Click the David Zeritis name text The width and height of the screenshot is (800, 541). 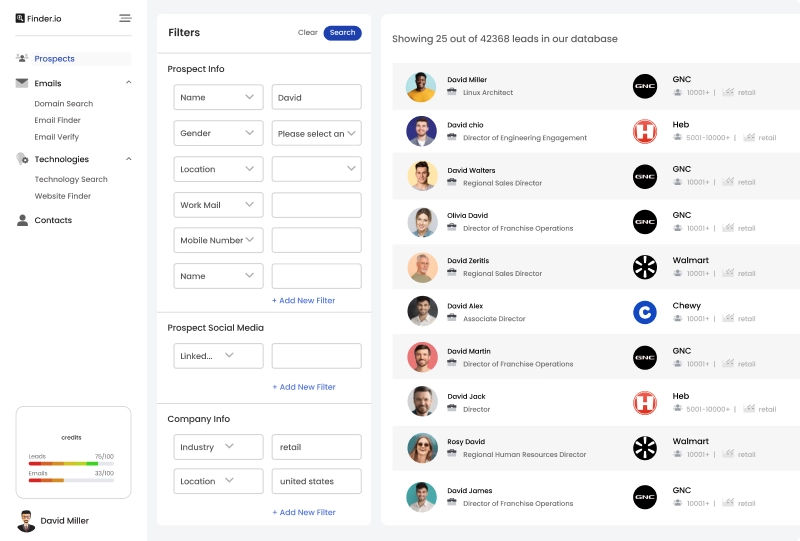pyautogui.click(x=468, y=261)
